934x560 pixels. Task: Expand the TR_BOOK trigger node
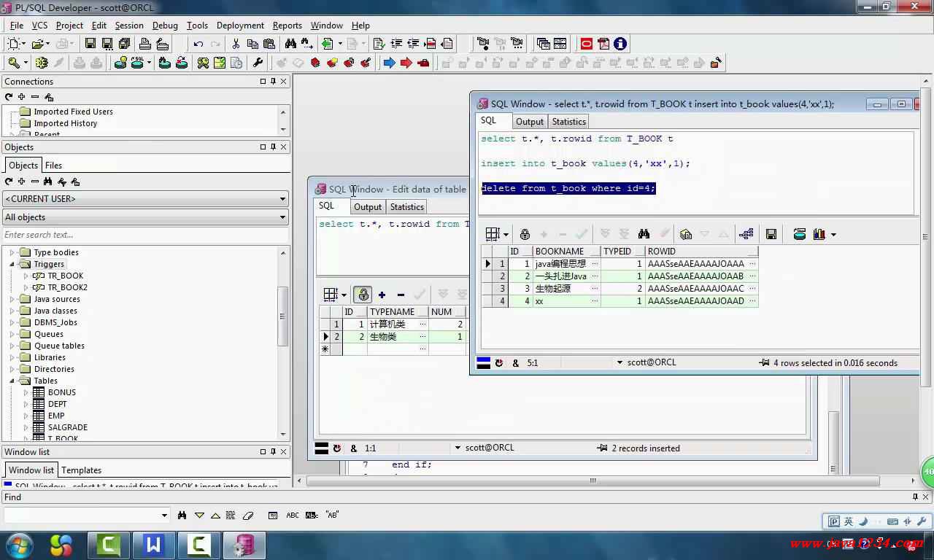(26, 276)
